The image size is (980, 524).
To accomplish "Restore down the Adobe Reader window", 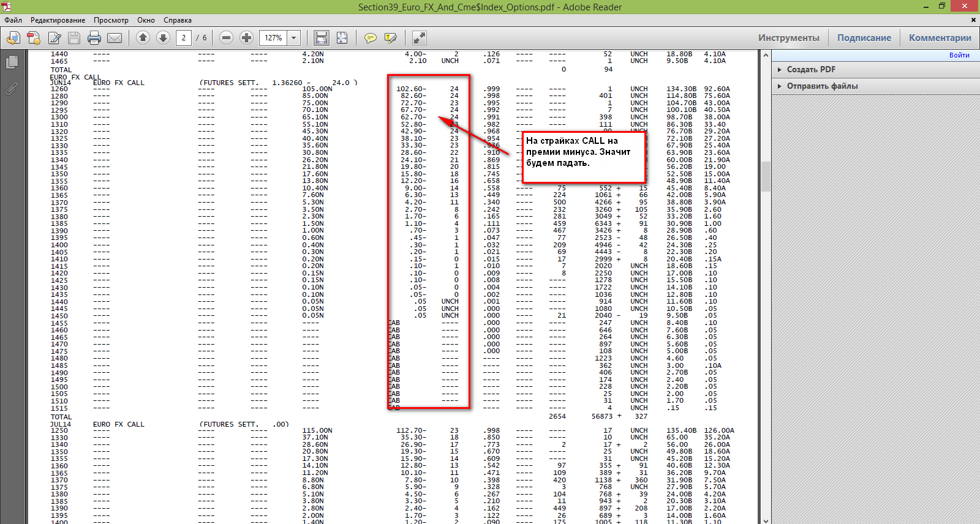I will (942, 6).
